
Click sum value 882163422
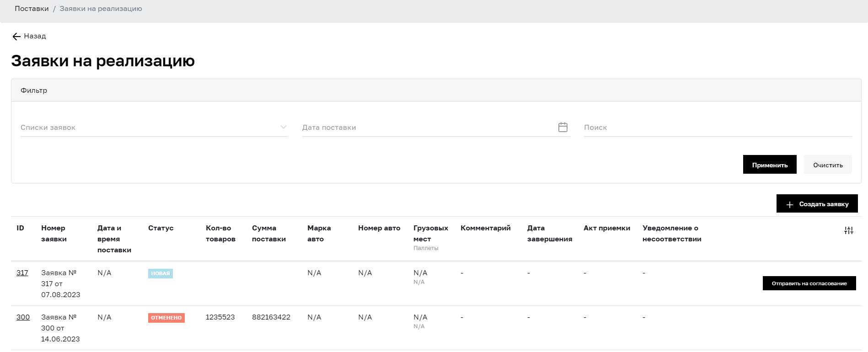pos(271,317)
